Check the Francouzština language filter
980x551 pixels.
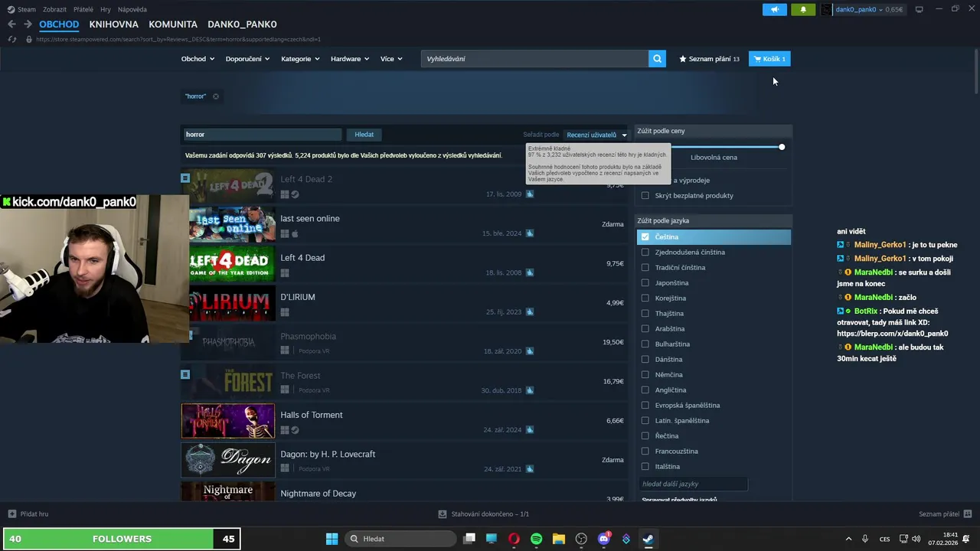coord(645,452)
